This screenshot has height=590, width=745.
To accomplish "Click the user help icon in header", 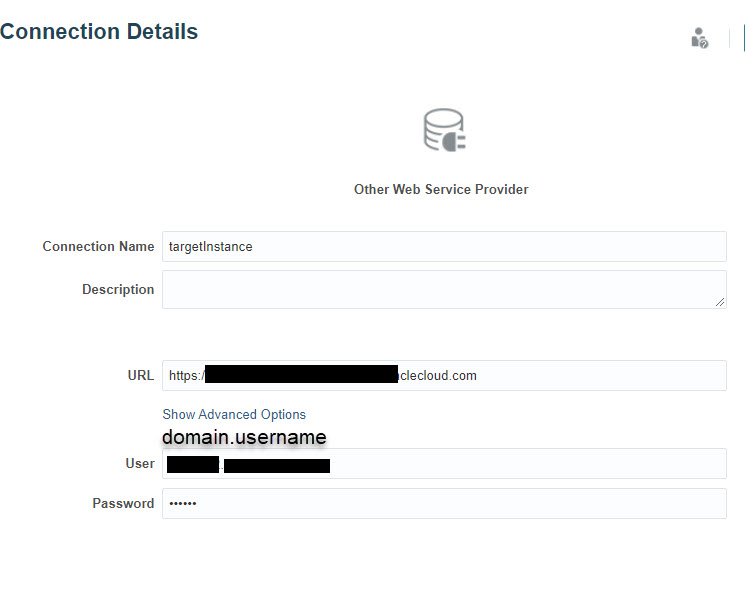I will click(699, 38).
